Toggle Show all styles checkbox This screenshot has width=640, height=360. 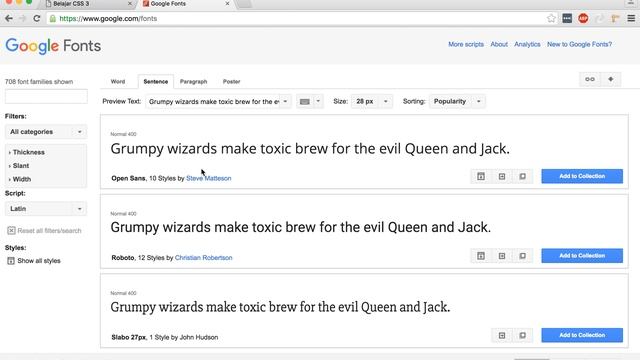pyautogui.click(x=11, y=261)
